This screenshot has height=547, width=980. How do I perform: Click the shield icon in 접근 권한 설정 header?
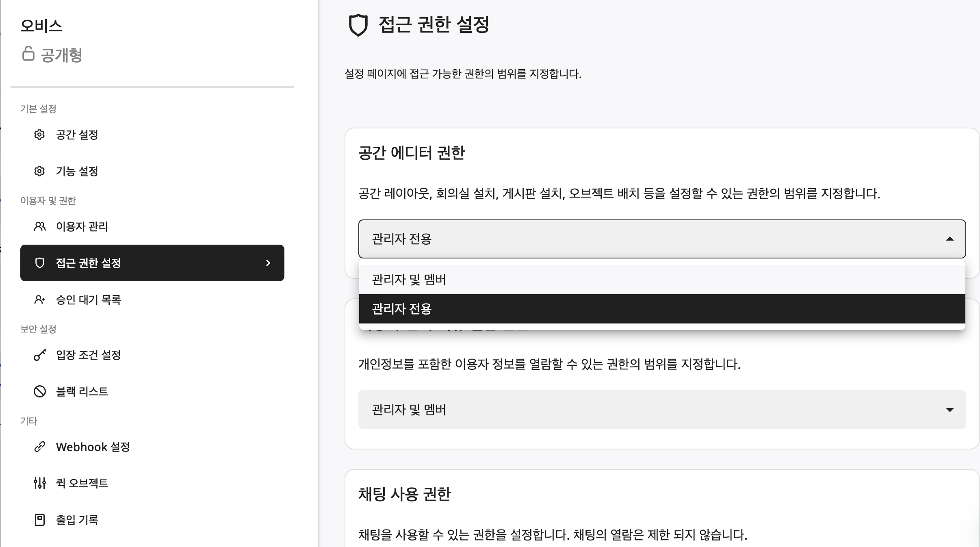tap(358, 25)
